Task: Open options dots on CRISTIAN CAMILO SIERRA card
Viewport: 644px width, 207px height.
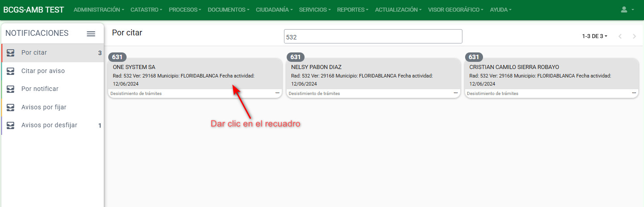Action: [x=634, y=93]
